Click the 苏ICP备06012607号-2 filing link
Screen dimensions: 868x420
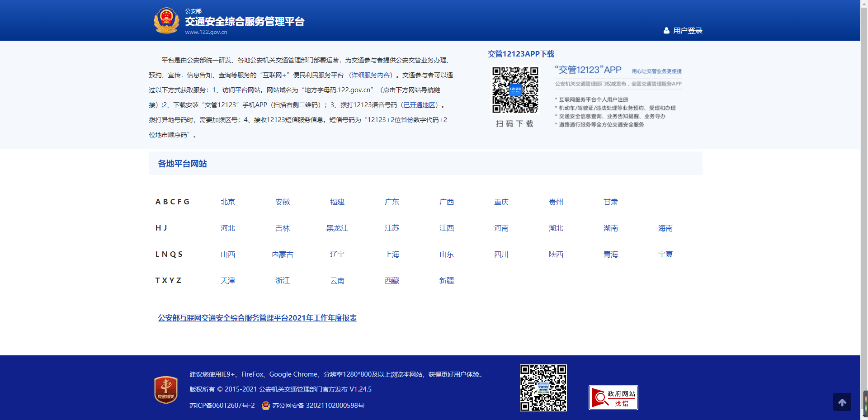pos(222,406)
